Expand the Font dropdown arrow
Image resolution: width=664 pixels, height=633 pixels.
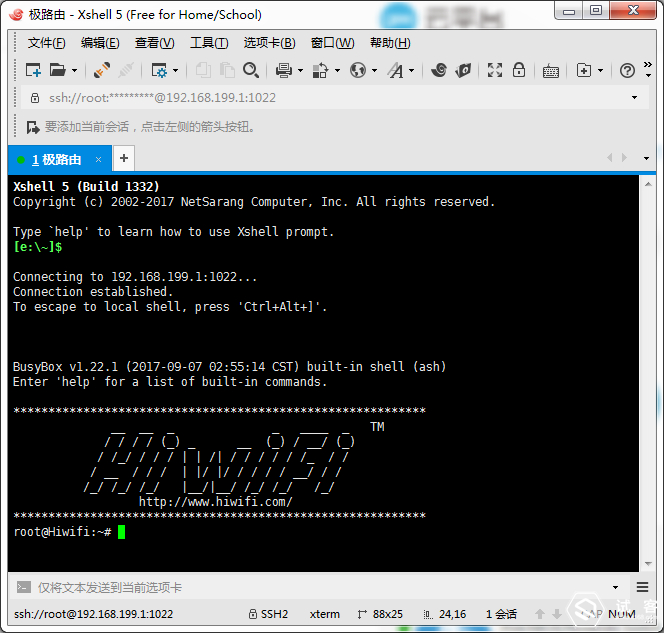412,70
